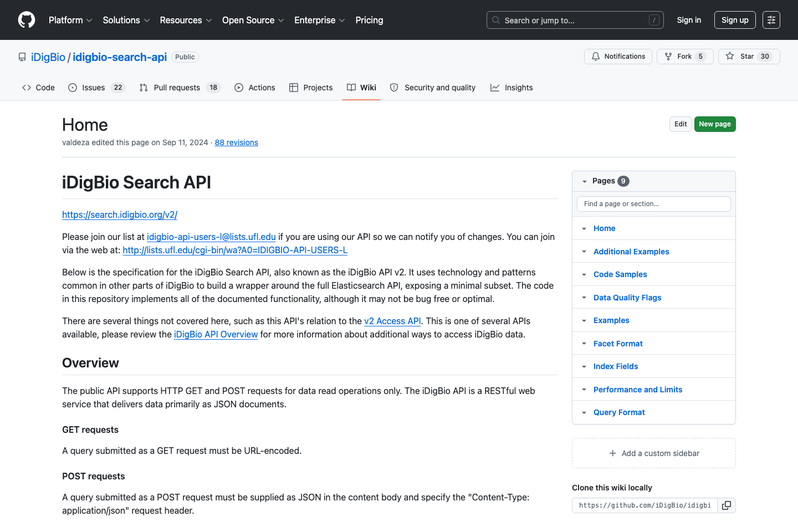Viewport: 798px width, 532px height.
Task: Click the Public badge next to repo name
Action: click(185, 57)
